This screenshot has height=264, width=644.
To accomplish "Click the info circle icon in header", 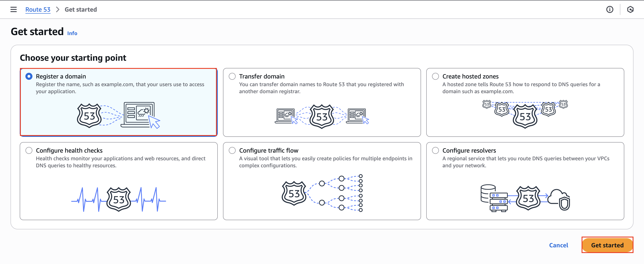I will 609,9.
